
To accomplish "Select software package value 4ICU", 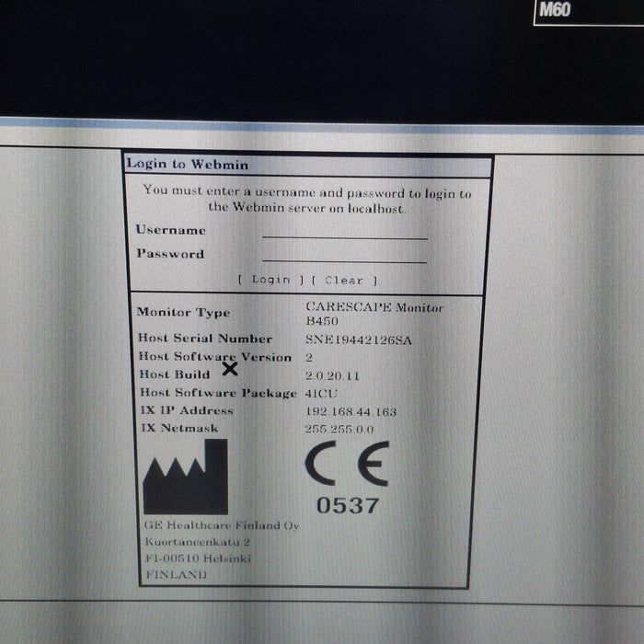I will pos(321,394).
